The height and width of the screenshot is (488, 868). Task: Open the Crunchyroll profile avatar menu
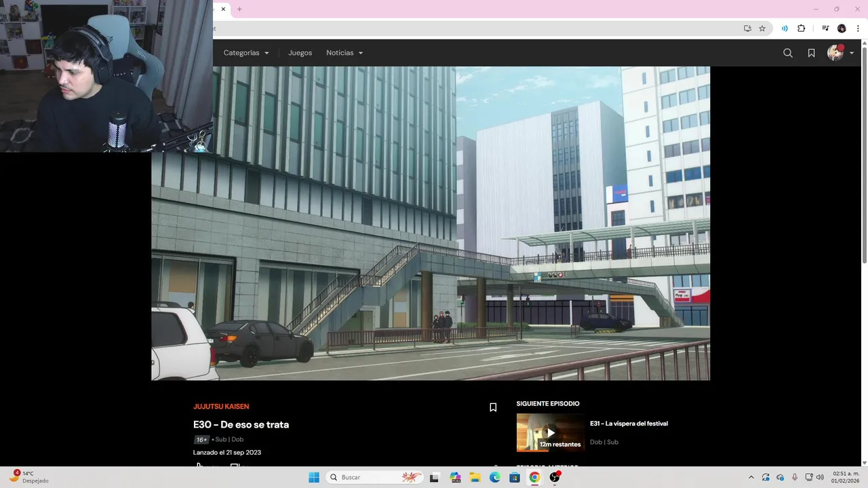coord(835,53)
